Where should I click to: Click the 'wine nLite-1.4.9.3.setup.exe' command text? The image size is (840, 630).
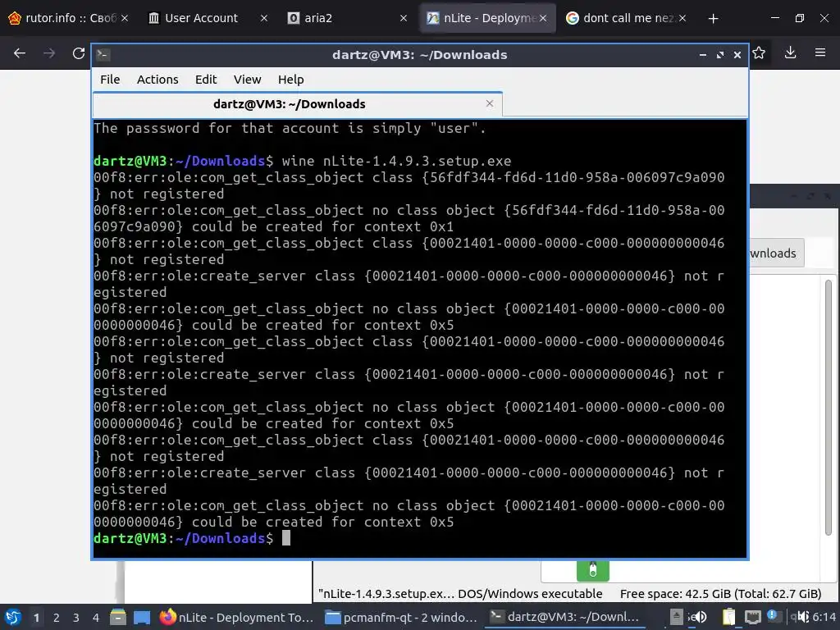click(x=396, y=161)
